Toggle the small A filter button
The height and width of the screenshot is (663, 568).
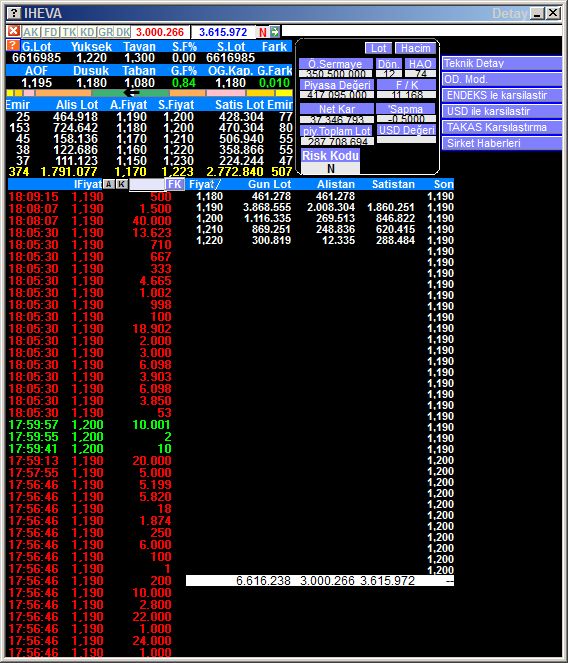point(109,184)
